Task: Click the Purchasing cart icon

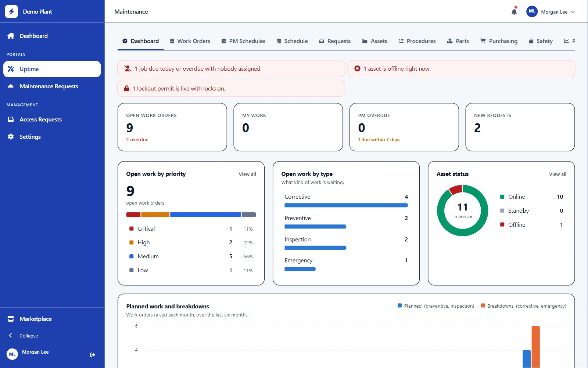Action: (483, 41)
